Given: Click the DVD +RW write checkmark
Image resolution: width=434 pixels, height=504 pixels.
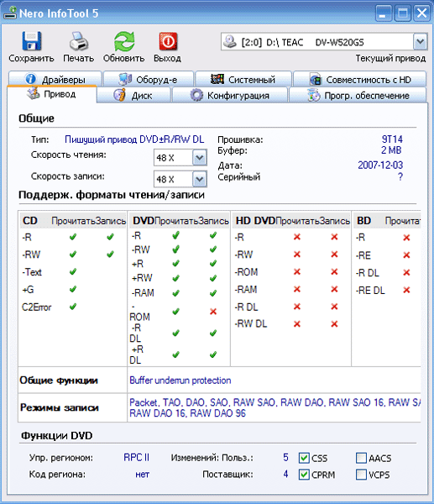Looking at the screenshot, I should coord(213,278).
